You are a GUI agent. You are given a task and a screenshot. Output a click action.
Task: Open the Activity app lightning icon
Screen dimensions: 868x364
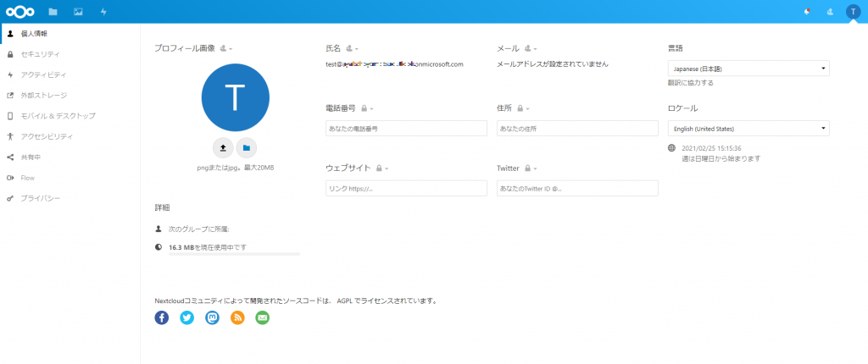(x=103, y=12)
